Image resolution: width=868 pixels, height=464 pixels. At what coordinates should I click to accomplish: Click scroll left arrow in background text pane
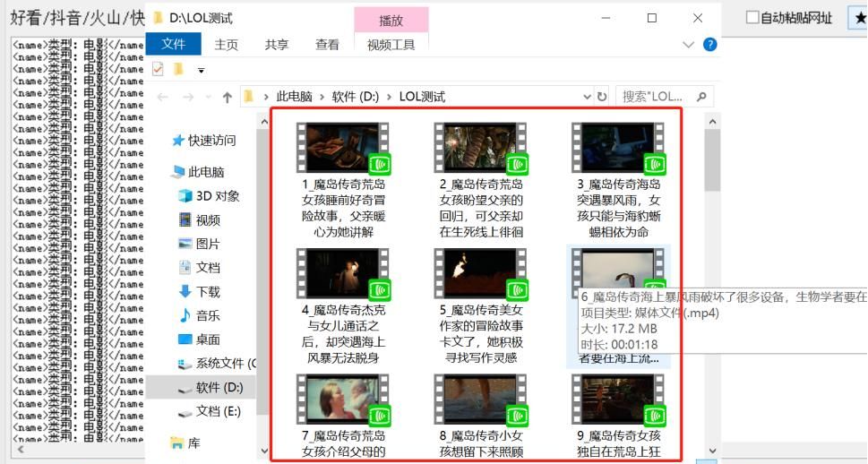[x=21, y=449]
